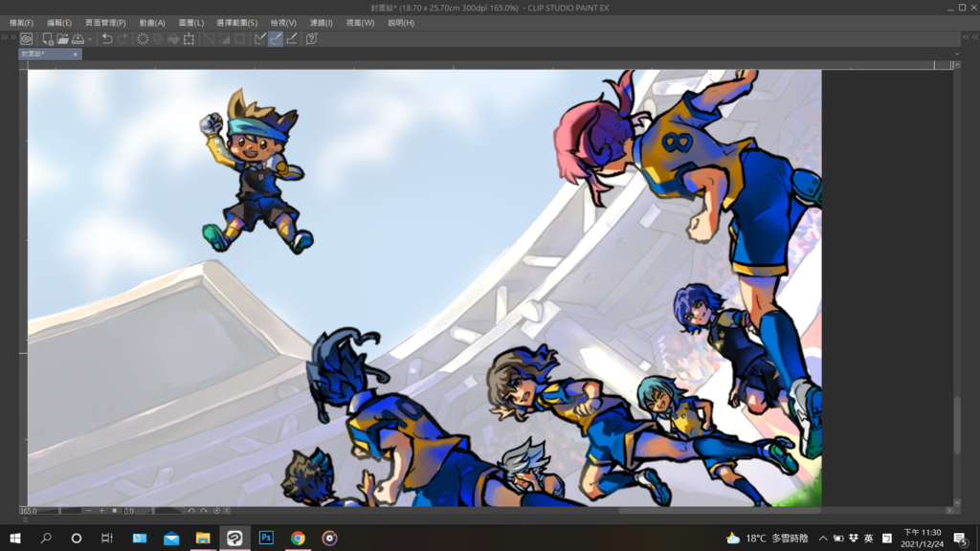Expand the Save options dropdown arrow

click(90, 38)
